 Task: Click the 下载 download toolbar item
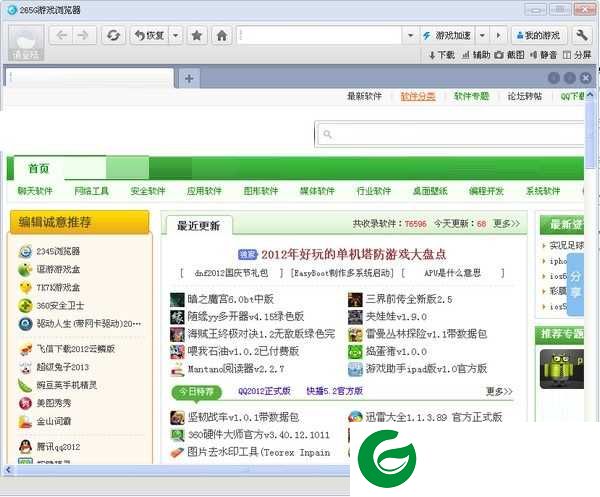pos(442,55)
